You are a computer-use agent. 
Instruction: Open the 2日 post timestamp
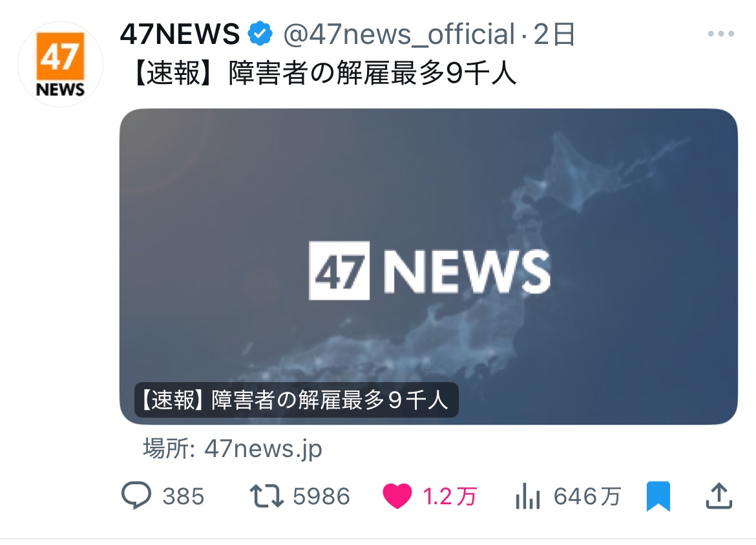554,34
